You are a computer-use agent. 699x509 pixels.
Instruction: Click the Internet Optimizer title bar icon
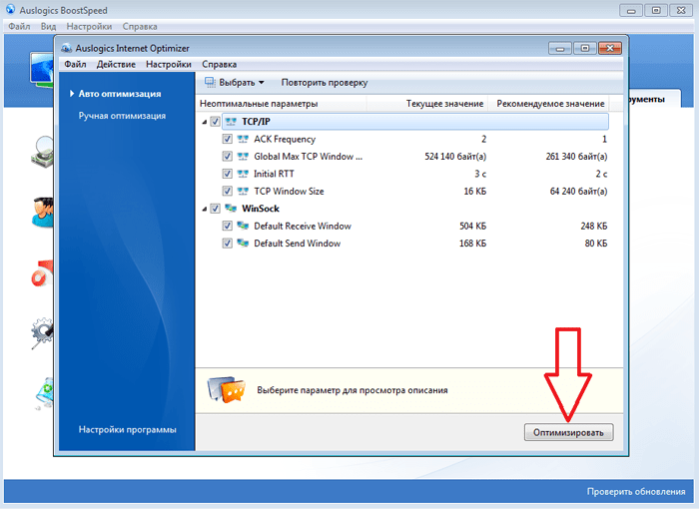click(66, 48)
